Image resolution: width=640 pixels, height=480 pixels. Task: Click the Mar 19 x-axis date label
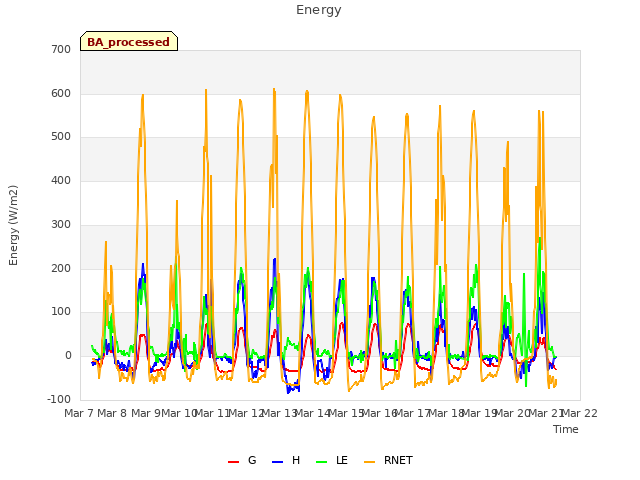pyautogui.click(x=480, y=413)
